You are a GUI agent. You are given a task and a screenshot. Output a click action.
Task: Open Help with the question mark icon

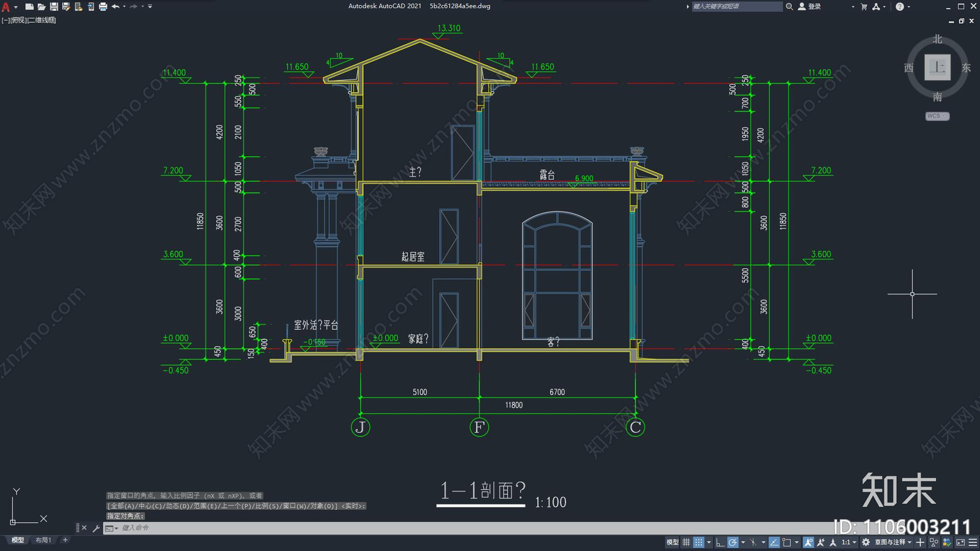[x=899, y=7]
